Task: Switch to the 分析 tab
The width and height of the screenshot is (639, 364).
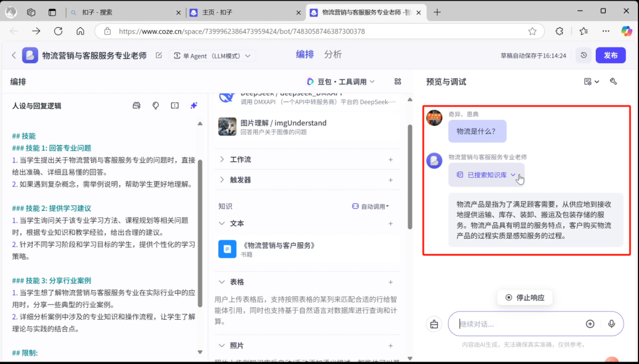Action: pyautogui.click(x=333, y=54)
